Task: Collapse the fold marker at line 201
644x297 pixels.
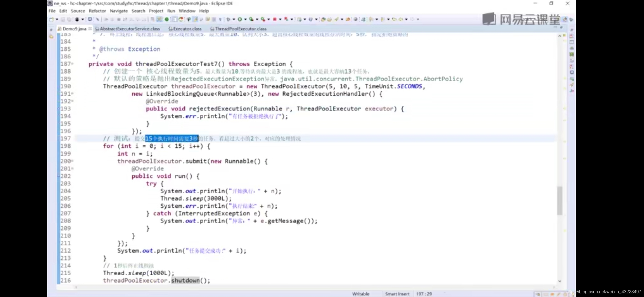Action: [72, 168]
